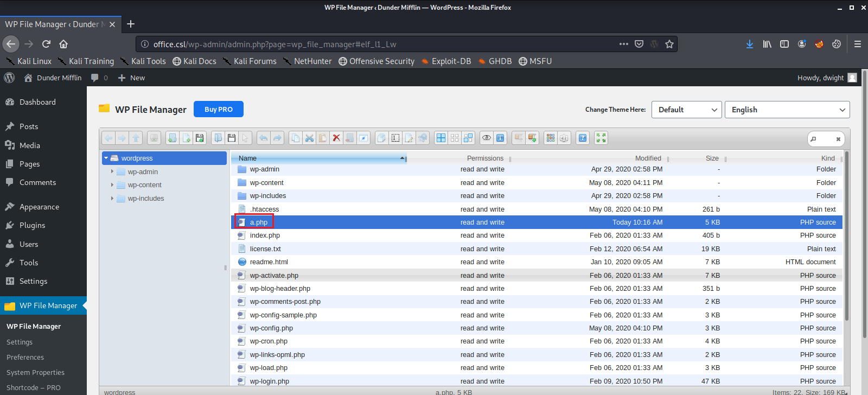The width and height of the screenshot is (868, 395).
Task: Click inside the file manager search box
Action: 826,139
